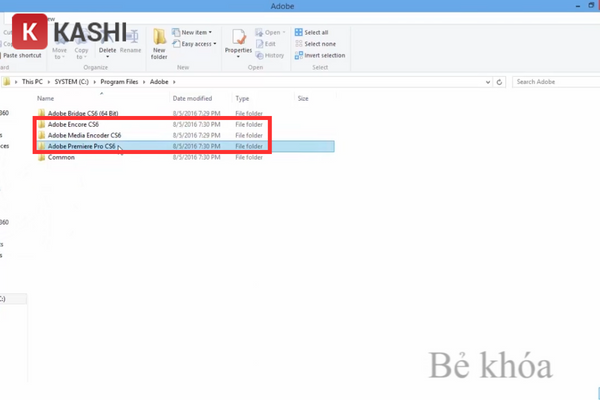
Task: Click History in the Open group
Action: coord(270,56)
